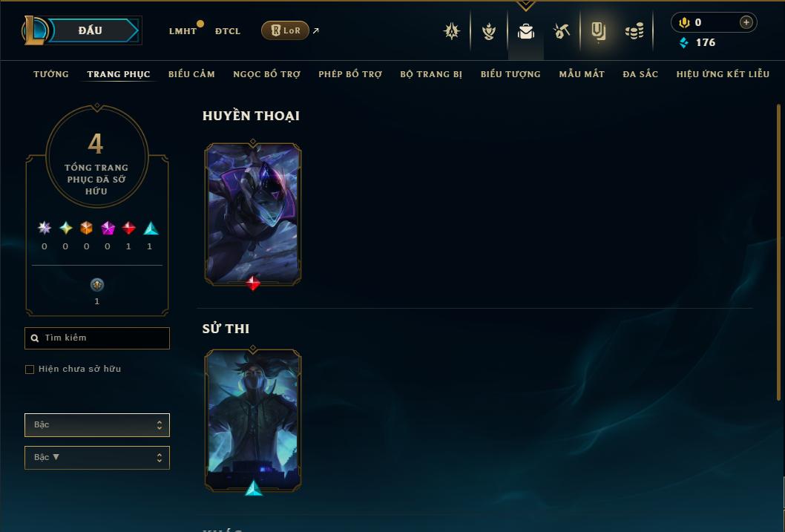Add RP with the plus button

746,22
